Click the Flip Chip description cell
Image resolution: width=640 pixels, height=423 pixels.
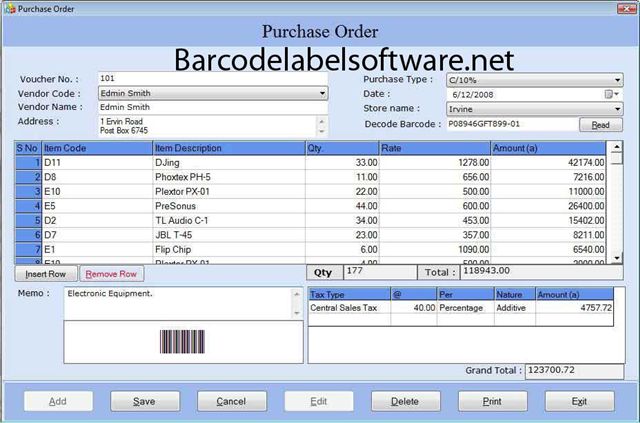point(229,249)
